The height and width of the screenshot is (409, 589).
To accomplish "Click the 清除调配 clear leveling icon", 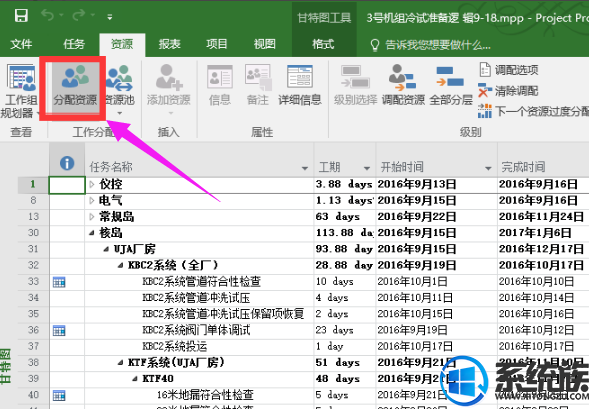I will click(x=508, y=91).
